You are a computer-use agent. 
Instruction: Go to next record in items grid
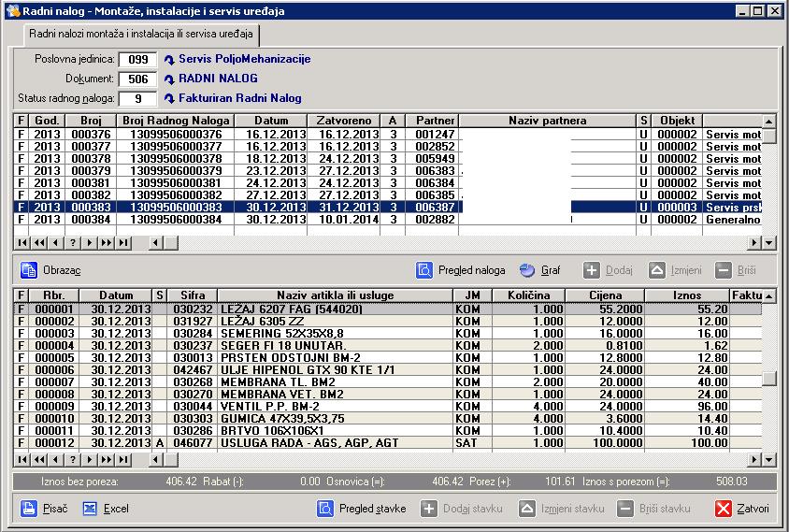click(89, 459)
